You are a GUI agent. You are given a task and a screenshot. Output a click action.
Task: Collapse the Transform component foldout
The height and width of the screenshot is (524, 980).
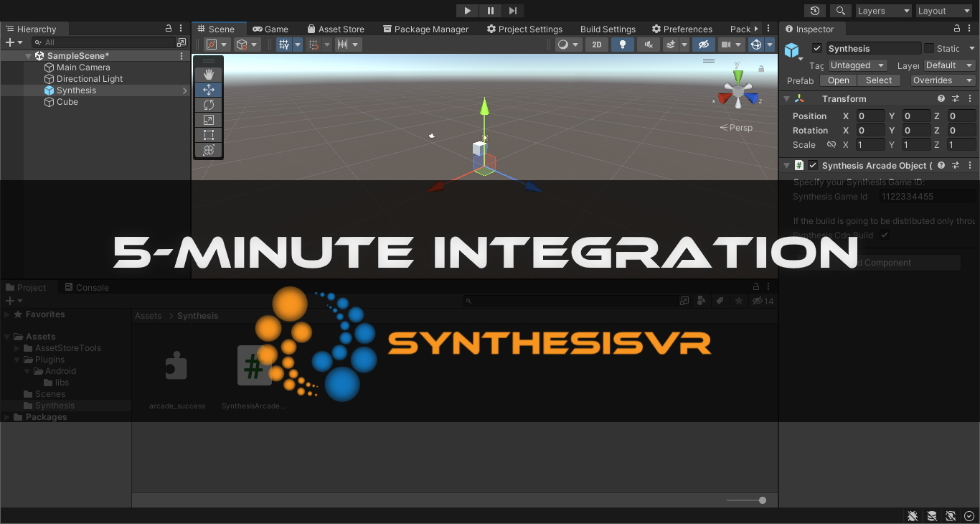786,99
